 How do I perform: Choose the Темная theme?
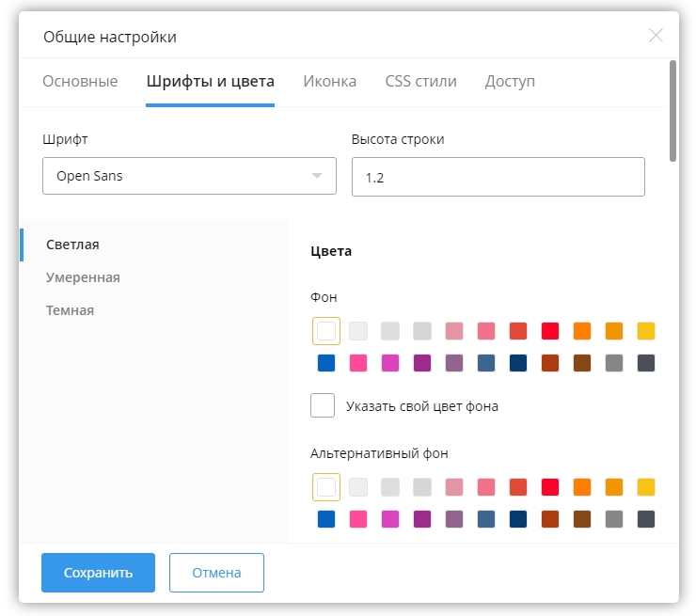(70, 310)
